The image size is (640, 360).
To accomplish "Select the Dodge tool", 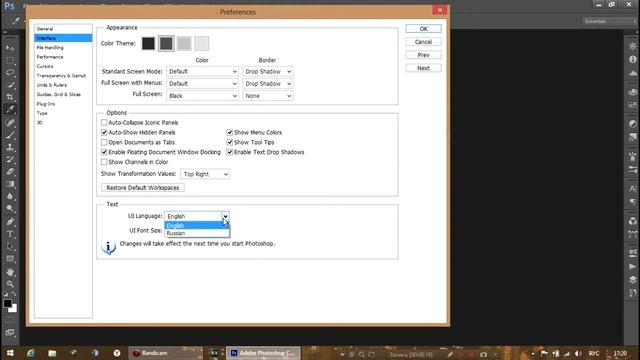I will (10, 209).
